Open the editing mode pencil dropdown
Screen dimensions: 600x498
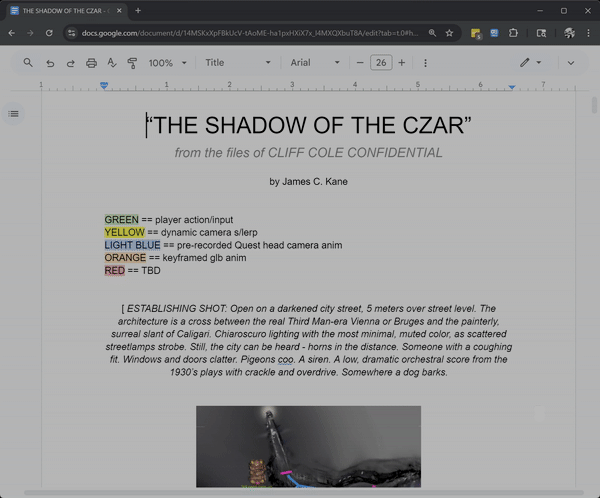[x=529, y=63]
